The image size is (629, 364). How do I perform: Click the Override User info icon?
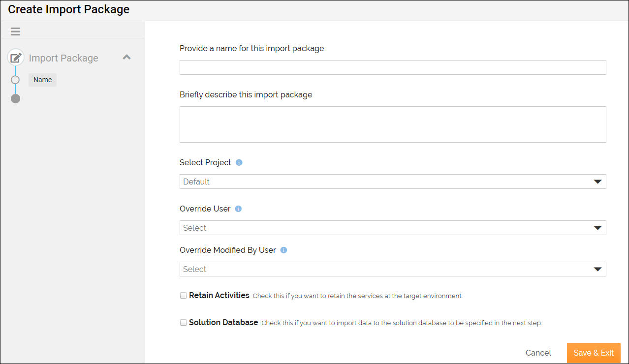(238, 209)
